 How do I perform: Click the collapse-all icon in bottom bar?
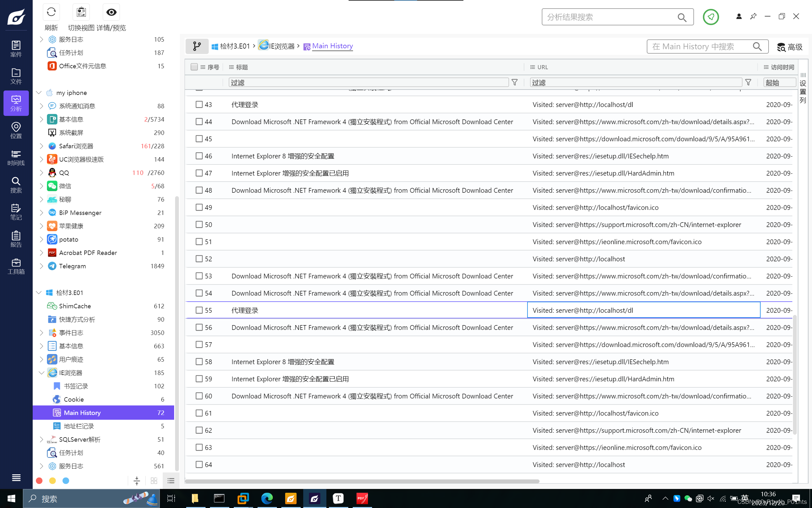pyautogui.click(x=137, y=481)
